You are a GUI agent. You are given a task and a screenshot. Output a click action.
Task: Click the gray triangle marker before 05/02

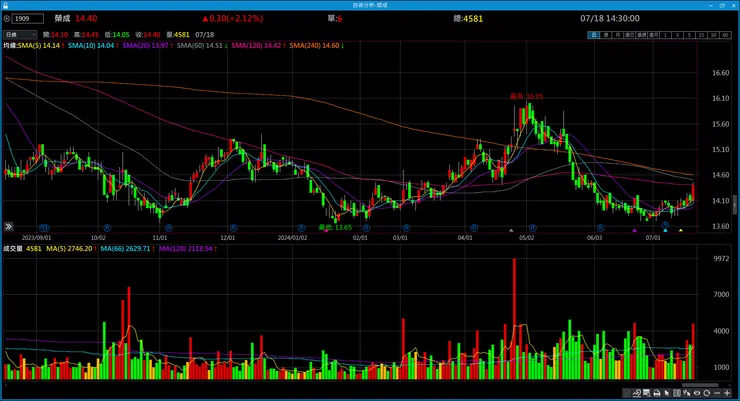[x=511, y=230]
